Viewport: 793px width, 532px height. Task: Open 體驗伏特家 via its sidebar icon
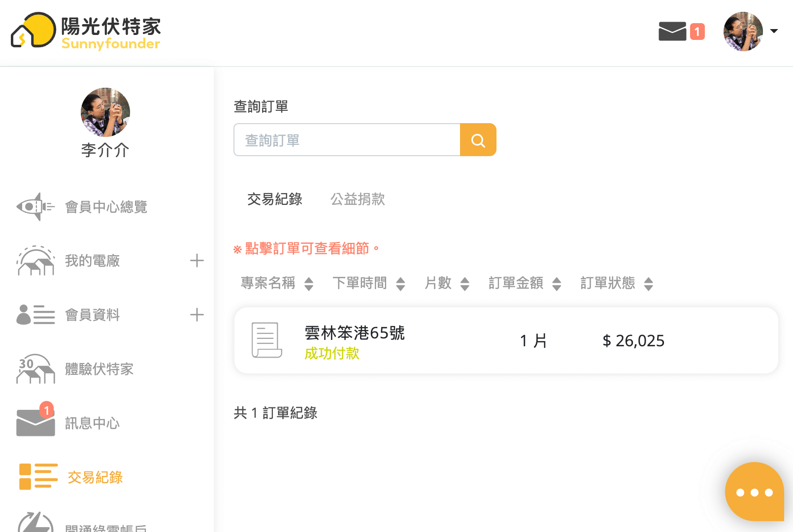coord(34,369)
